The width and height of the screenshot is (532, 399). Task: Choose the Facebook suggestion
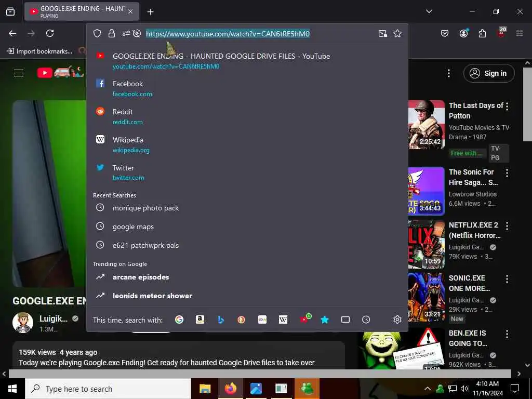point(247,88)
